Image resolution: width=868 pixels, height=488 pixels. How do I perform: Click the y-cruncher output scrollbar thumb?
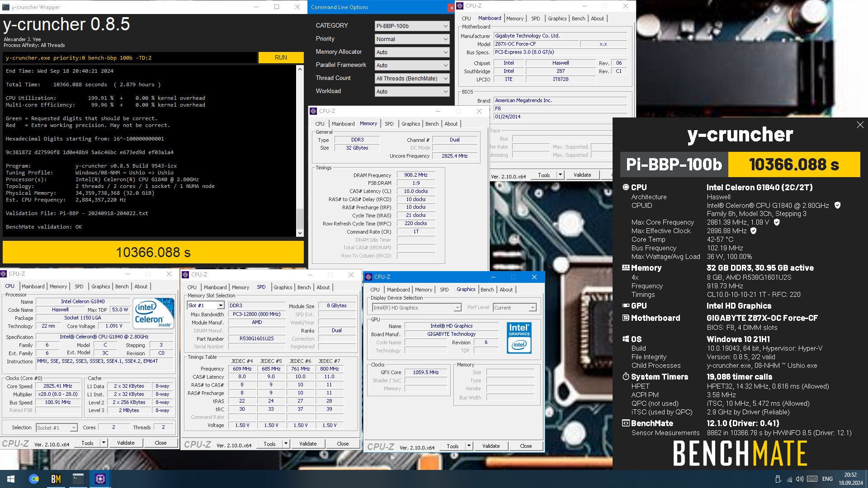pyautogui.click(x=300, y=219)
